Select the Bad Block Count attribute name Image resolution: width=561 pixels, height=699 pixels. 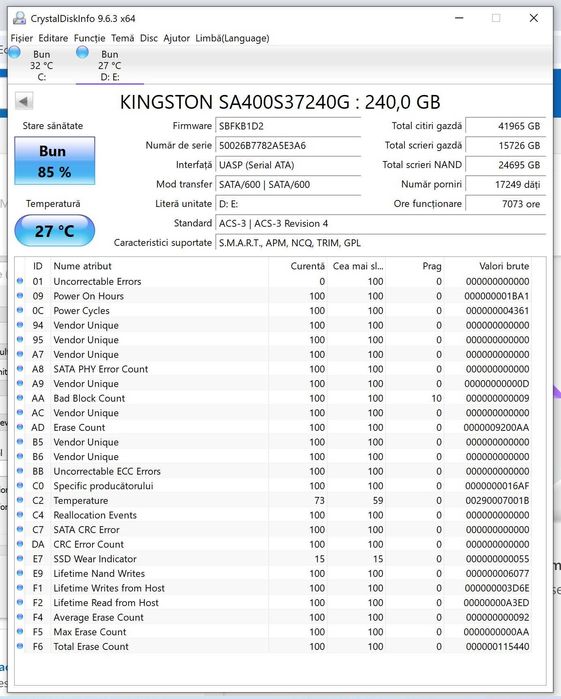click(x=89, y=398)
